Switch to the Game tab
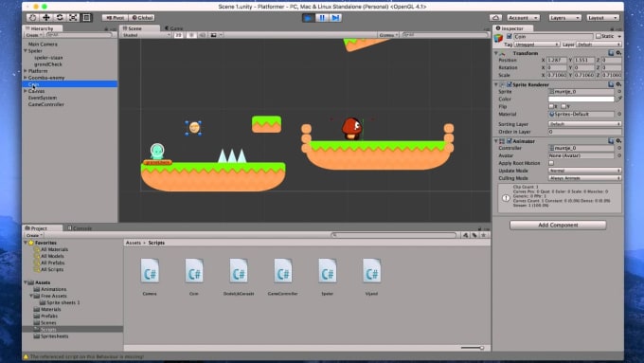The width and height of the screenshot is (644, 363). point(174,28)
